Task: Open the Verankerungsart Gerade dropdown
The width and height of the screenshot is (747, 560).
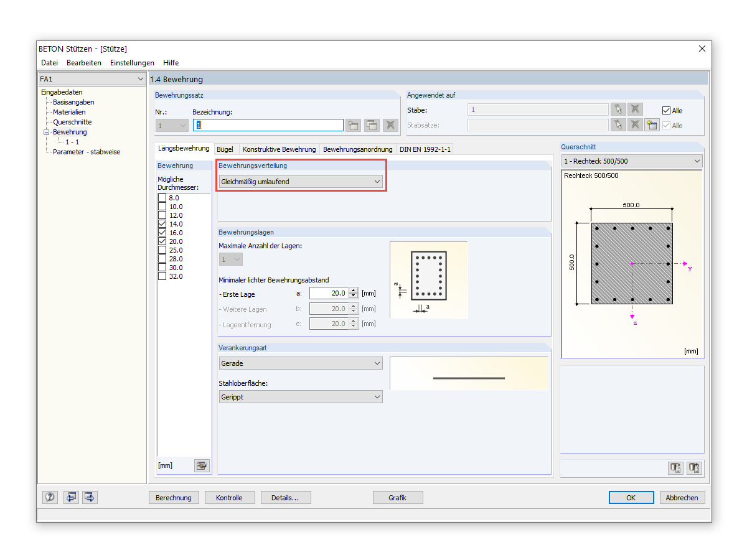Action: click(301, 363)
